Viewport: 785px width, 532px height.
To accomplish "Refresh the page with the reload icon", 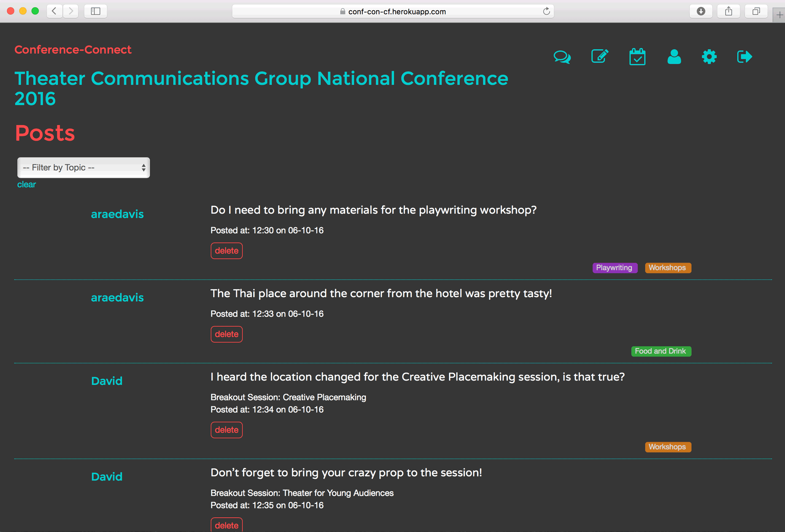I will click(x=546, y=11).
